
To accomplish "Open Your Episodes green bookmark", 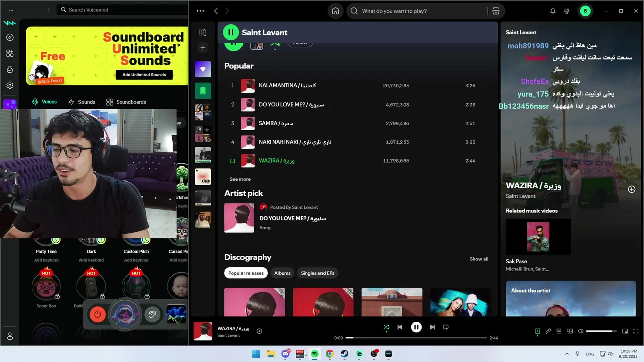I will (203, 90).
